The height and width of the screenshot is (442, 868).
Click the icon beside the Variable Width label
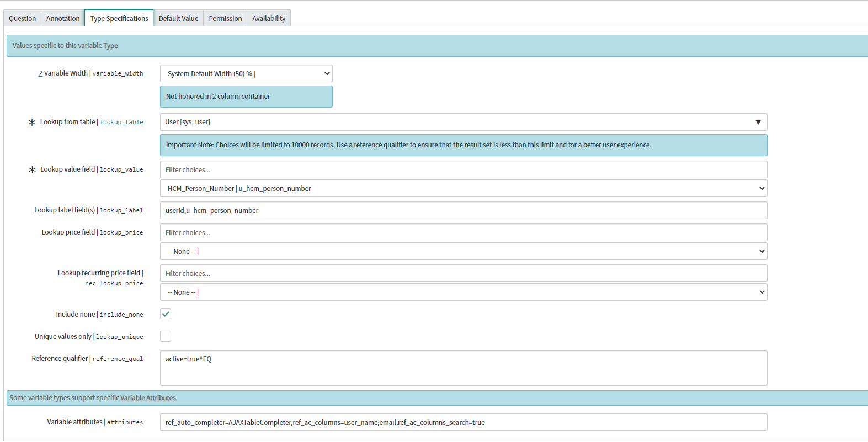click(x=40, y=73)
